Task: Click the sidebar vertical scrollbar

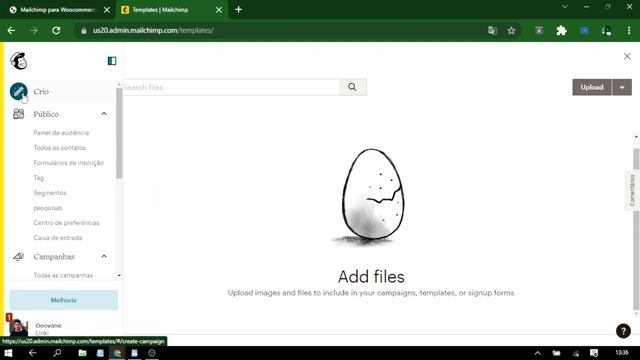Action: coord(119,133)
